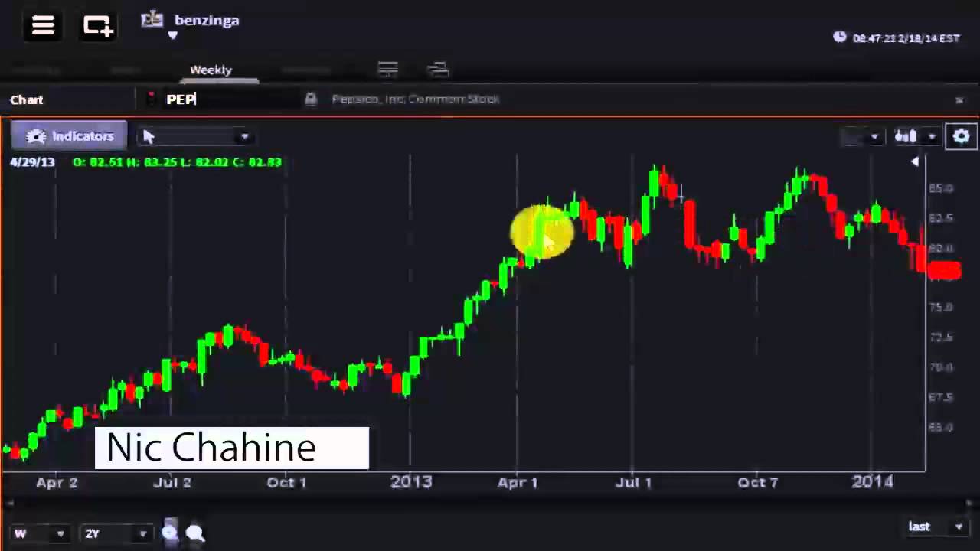Click the Pepsico, Inc. Common Stock label
980x551 pixels.
[x=416, y=99]
